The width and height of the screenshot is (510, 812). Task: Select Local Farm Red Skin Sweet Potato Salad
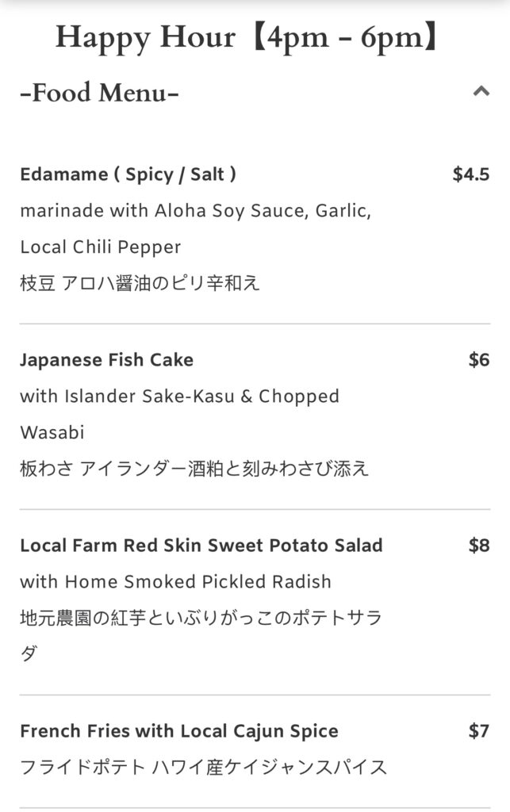pyautogui.click(x=201, y=546)
